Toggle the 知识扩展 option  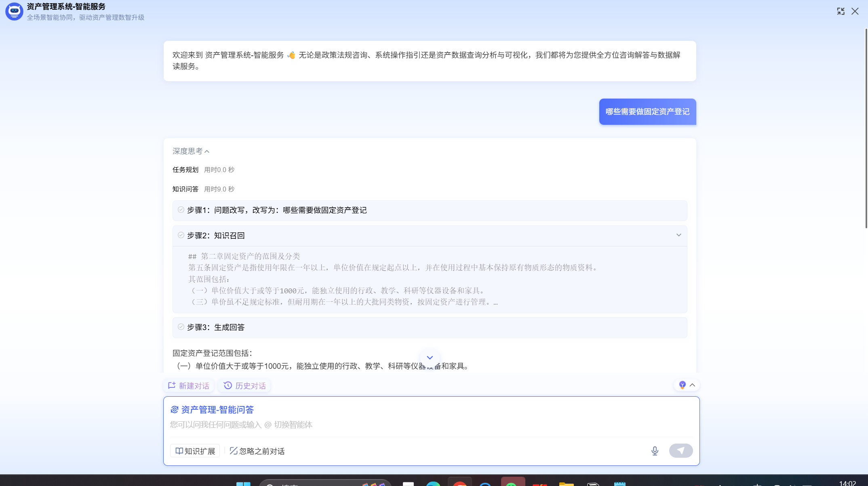click(195, 451)
